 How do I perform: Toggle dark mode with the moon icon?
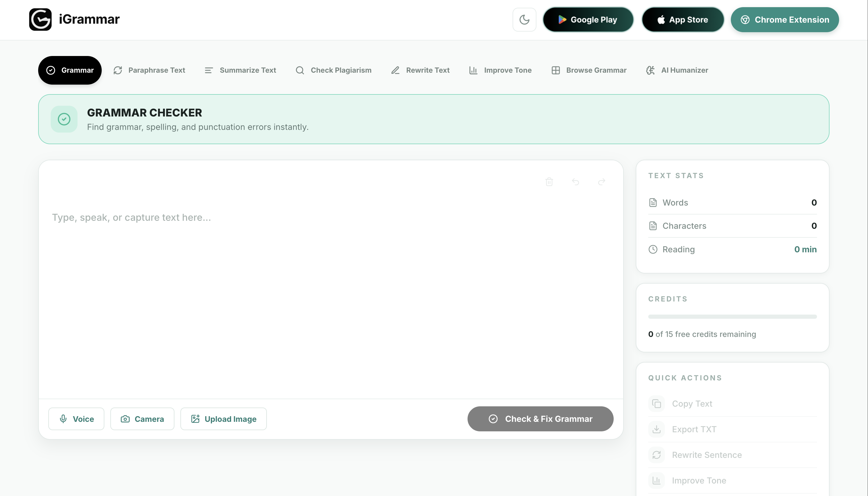524,19
